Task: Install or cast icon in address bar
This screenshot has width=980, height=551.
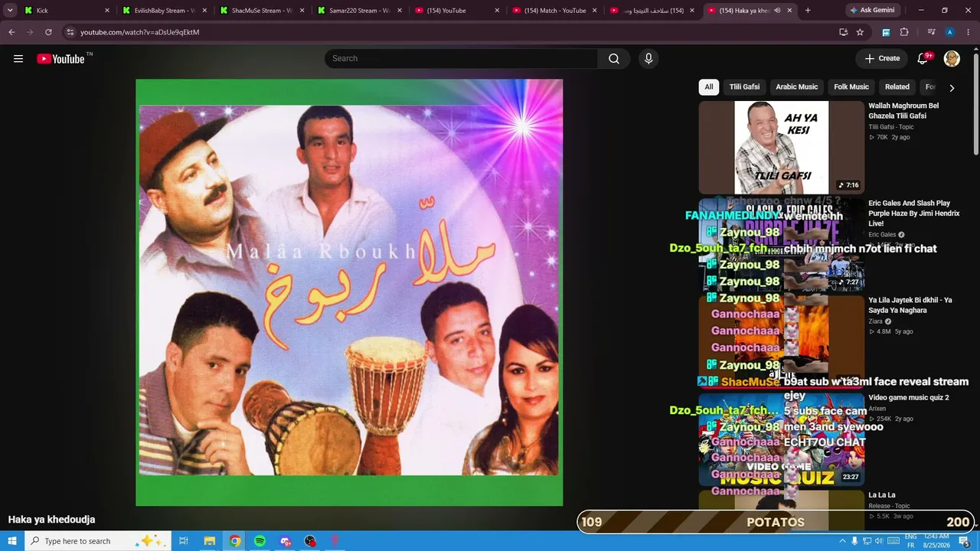Action: coord(843,32)
